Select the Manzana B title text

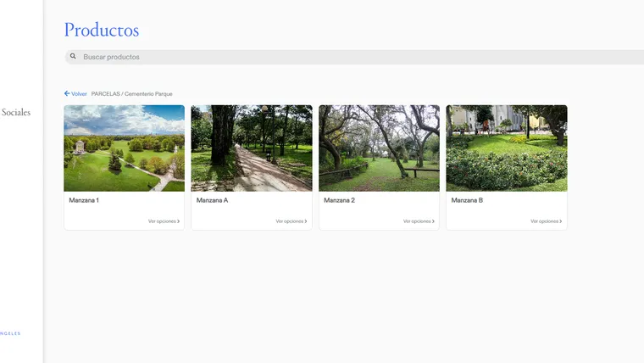[x=467, y=200]
